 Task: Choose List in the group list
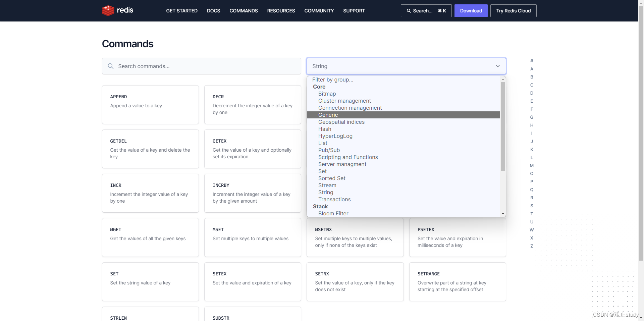point(404,143)
